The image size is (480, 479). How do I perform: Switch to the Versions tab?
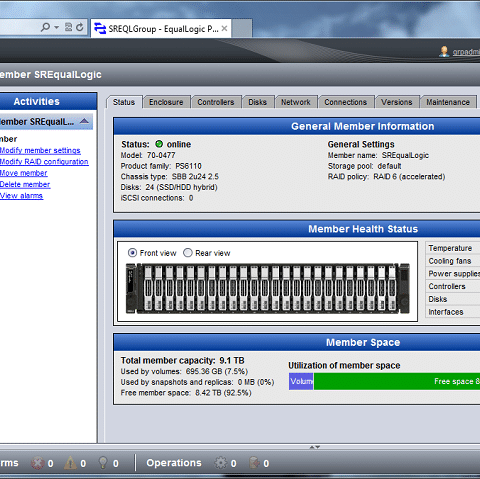[x=397, y=102]
